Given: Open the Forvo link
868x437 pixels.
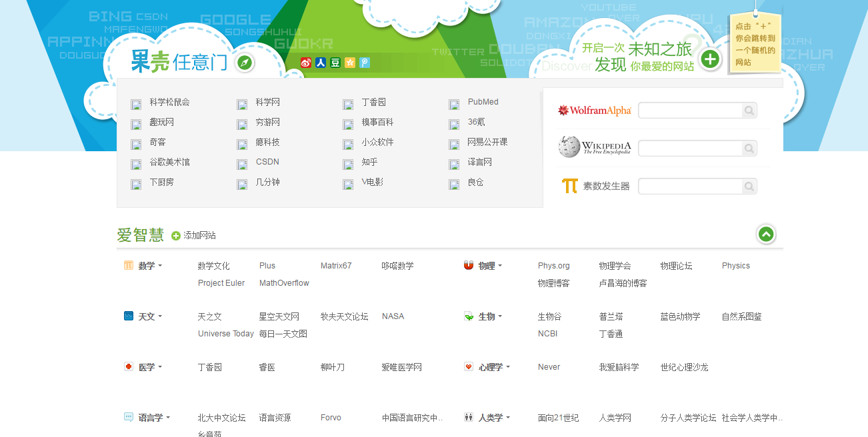Looking at the screenshot, I should pyautogui.click(x=331, y=418).
